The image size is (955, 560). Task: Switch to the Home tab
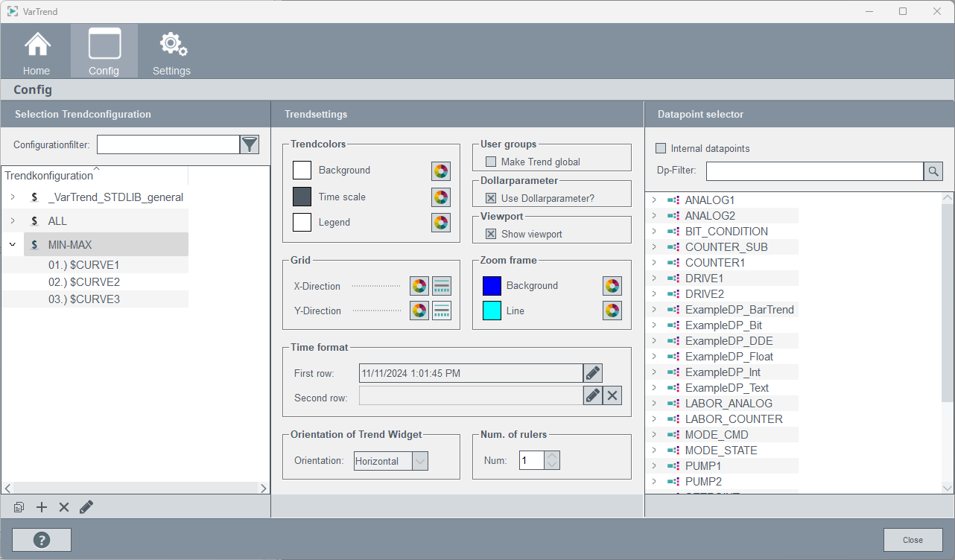(37, 51)
